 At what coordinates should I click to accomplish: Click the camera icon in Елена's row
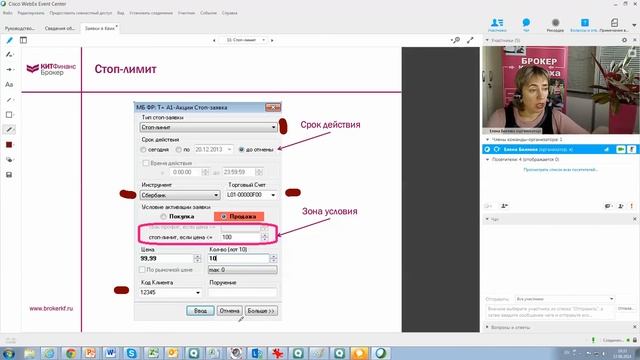pos(621,149)
